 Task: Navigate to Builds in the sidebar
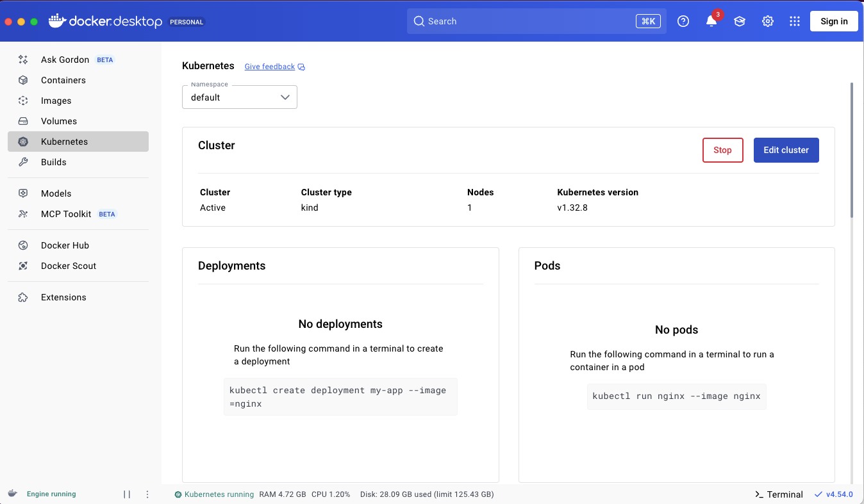tap(78, 162)
